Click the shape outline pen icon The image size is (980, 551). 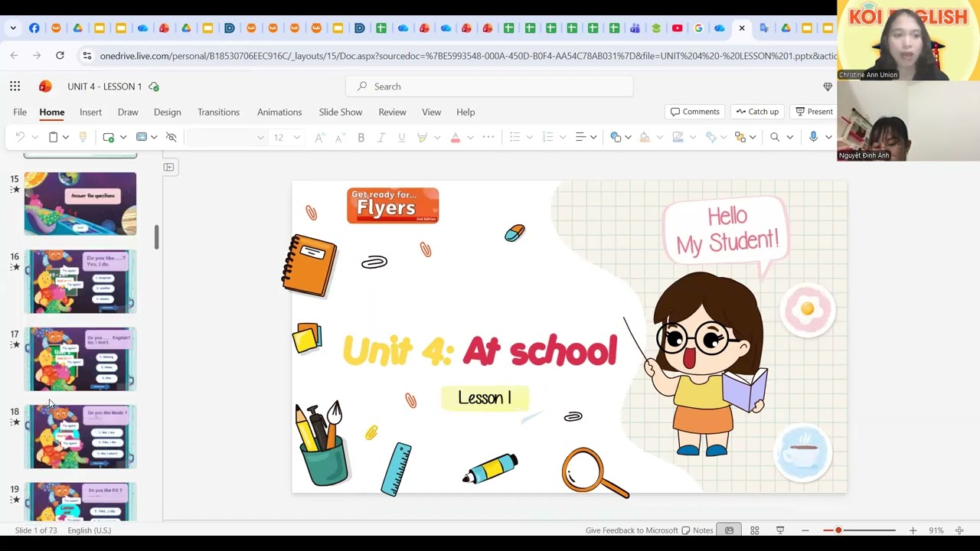(x=678, y=137)
